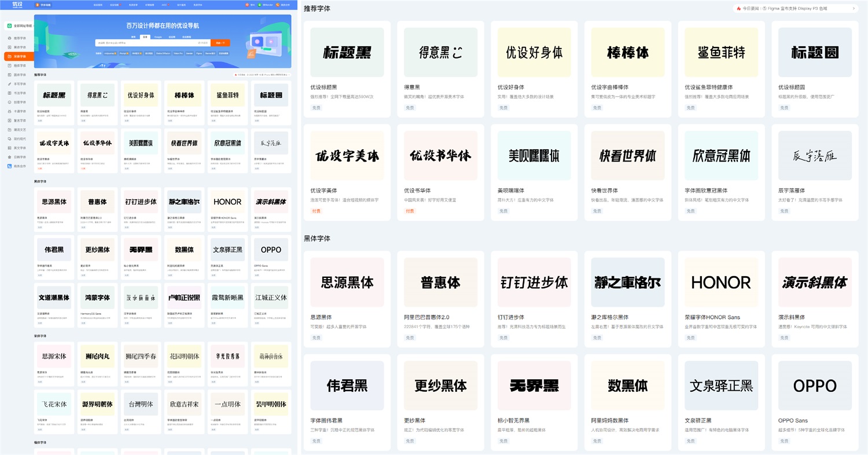Click the 付费 tag under 优设字美体
The height and width of the screenshot is (455, 868).
coord(317,211)
